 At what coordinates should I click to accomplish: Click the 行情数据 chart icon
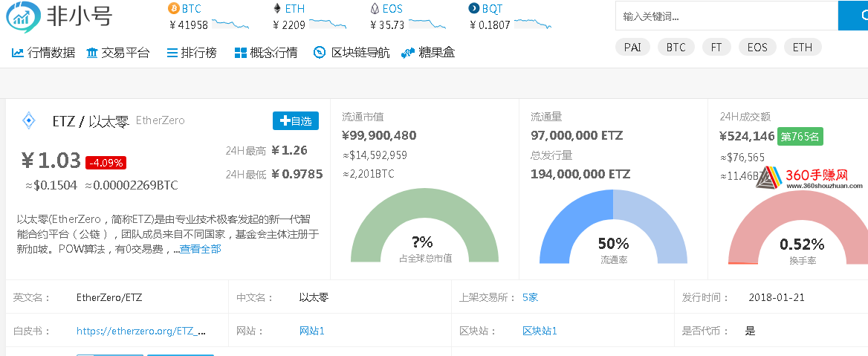pos(18,53)
